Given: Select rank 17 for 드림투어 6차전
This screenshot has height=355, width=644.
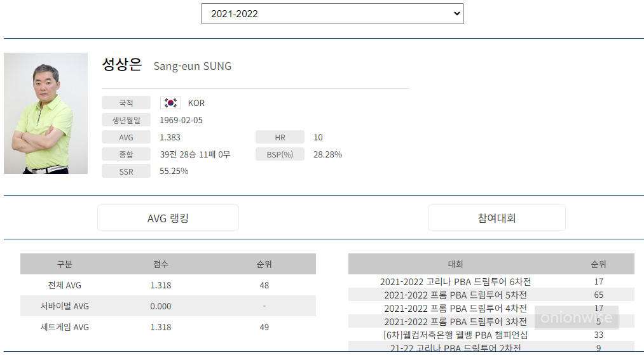Looking at the screenshot, I should [598, 281].
